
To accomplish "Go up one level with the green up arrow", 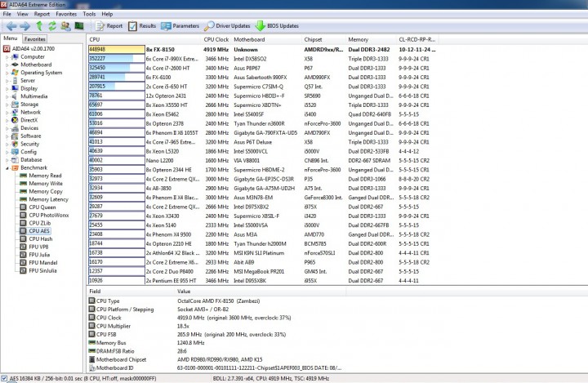I will (x=39, y=25).
